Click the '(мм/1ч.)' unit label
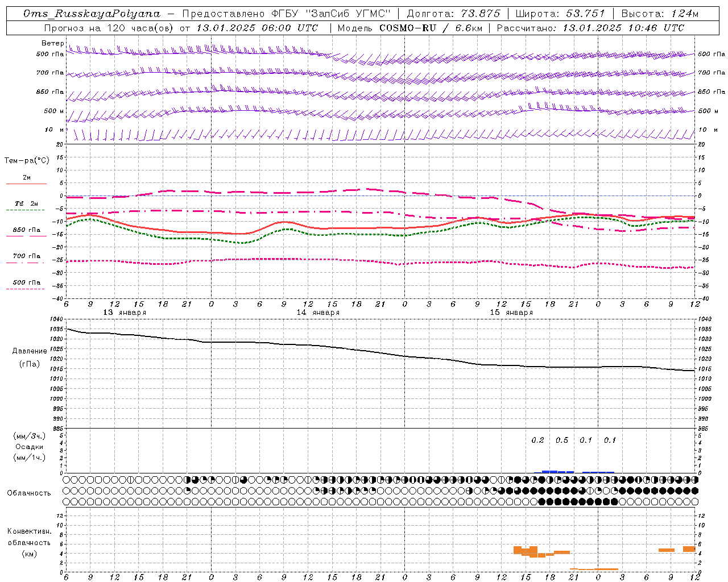The width and height of the screenshot is (728, 582). pos(30,458)
